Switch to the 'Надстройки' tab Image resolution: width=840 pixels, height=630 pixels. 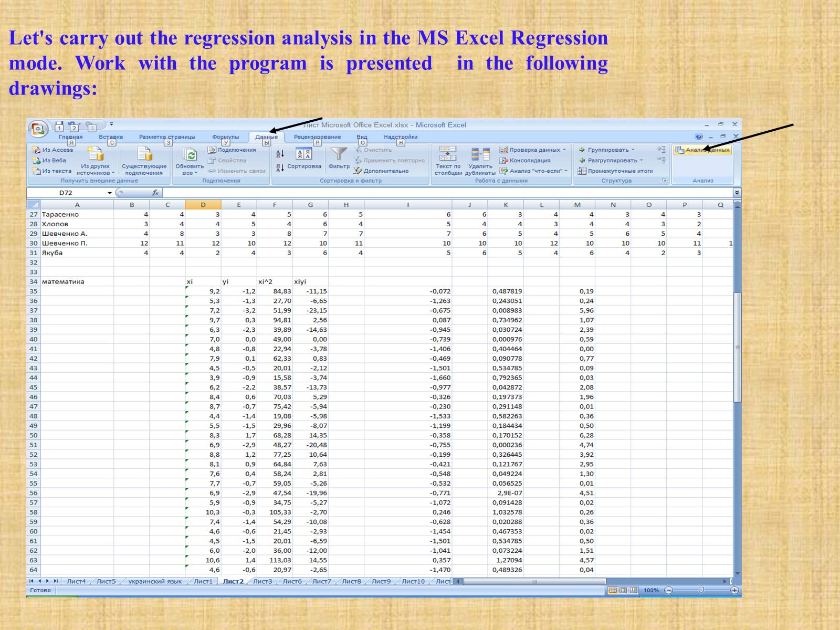tap(401, 137)
